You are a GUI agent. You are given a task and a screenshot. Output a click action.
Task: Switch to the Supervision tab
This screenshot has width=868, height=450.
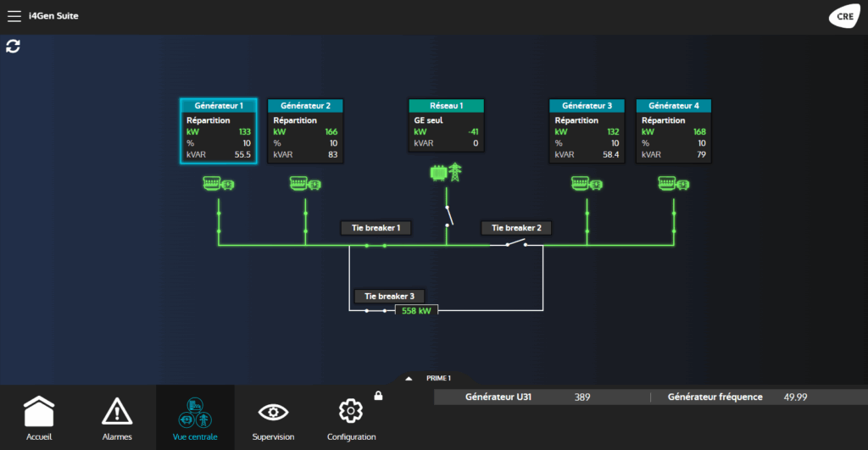pyautogui.click(x=273, y=418)
